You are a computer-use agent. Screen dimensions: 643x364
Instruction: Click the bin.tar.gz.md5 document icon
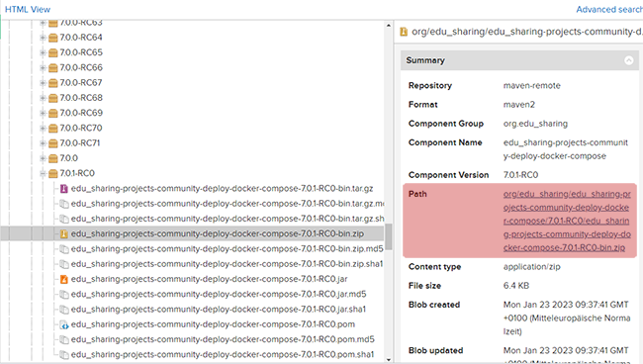(x=63, y=204)
